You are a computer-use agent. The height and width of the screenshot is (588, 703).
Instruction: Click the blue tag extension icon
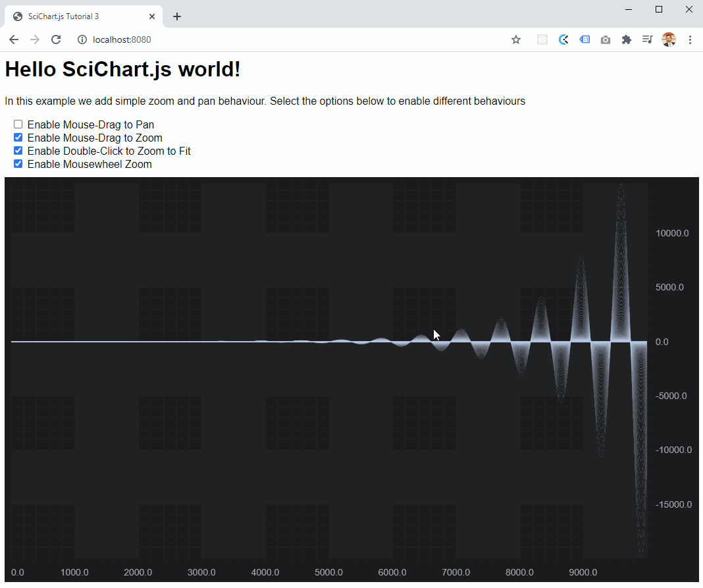585,40
